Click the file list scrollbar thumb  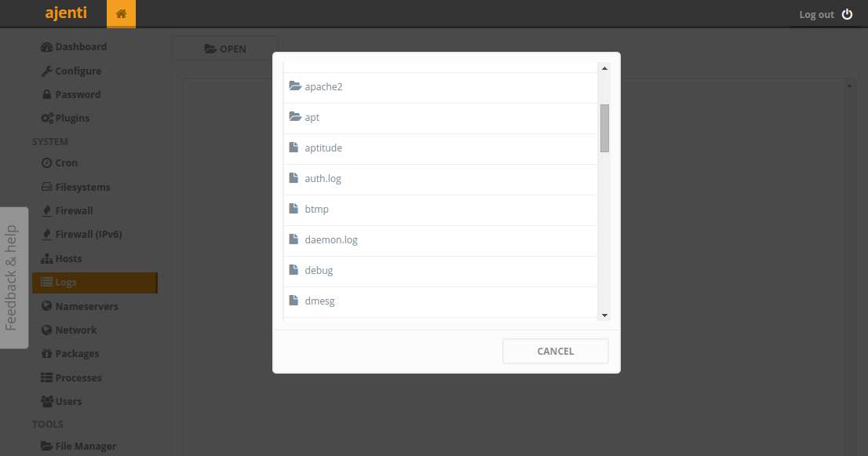coord(604,128)
